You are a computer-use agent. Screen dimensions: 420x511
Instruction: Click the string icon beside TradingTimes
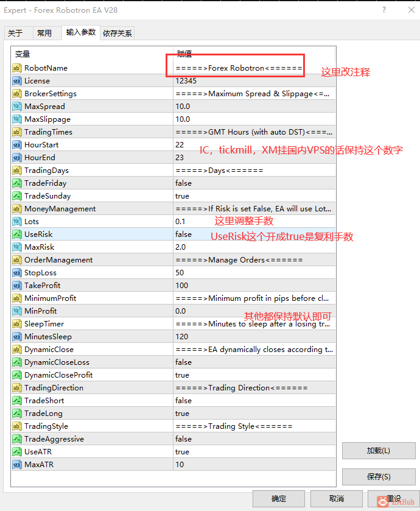click(x=17, y=132)
